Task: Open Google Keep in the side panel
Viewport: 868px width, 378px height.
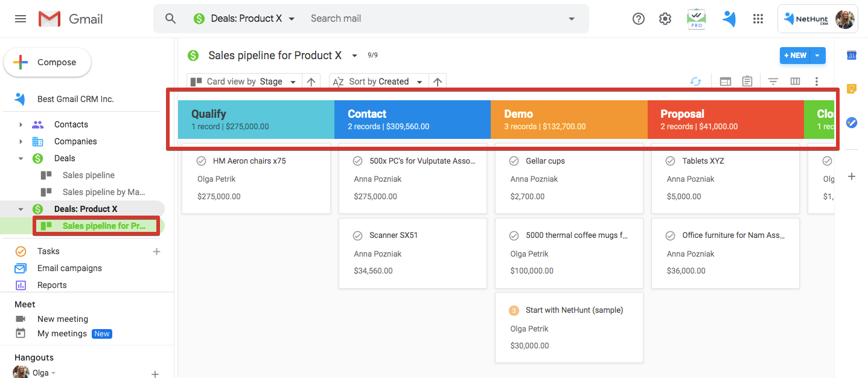Action: pos(852,89)
